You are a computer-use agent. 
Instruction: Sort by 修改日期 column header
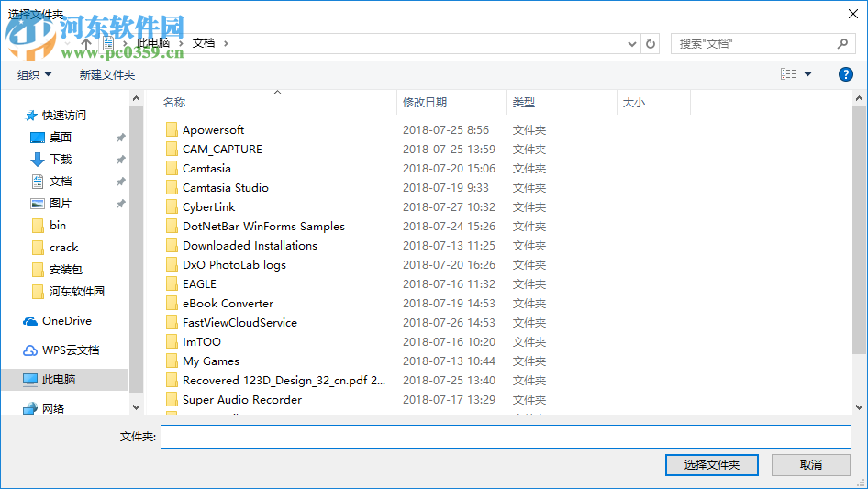pos(425,103)
